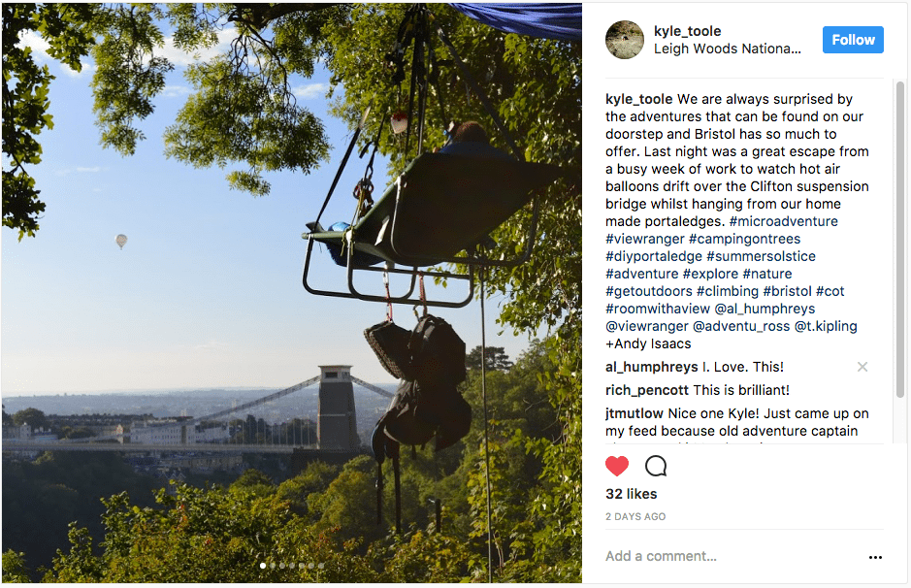Image resolution: width=911 pixels, height=588 pixels.
Task: Open the three-dot more options menu
Action: [875, 557]
